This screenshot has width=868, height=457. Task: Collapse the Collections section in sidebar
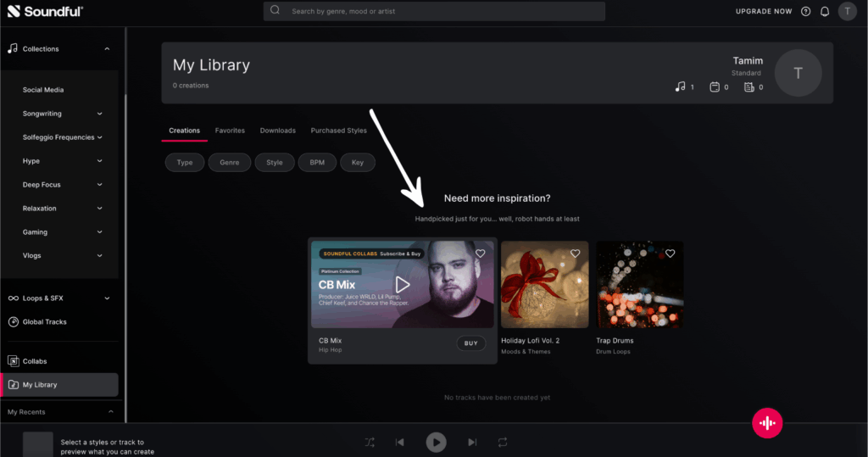click(107, 49)
